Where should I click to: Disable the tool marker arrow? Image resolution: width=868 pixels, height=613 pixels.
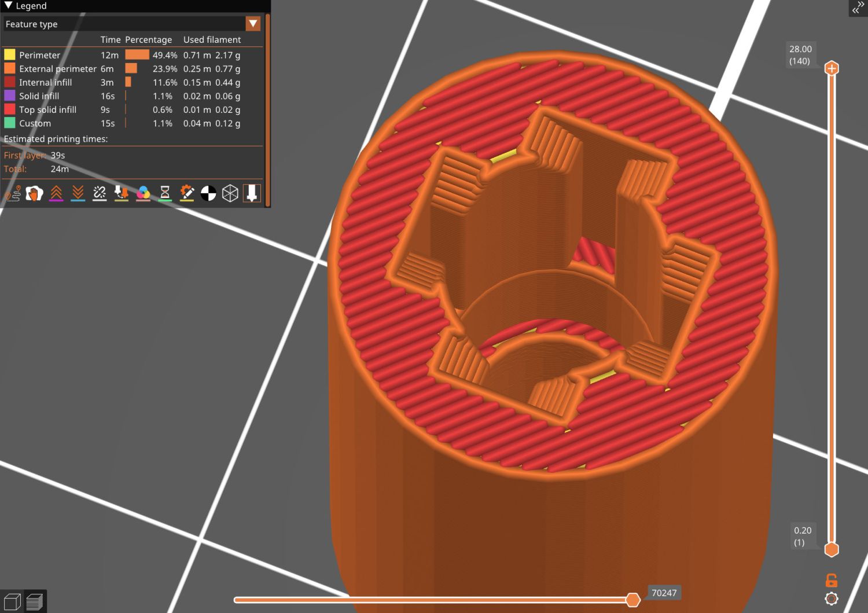(252, 193)
